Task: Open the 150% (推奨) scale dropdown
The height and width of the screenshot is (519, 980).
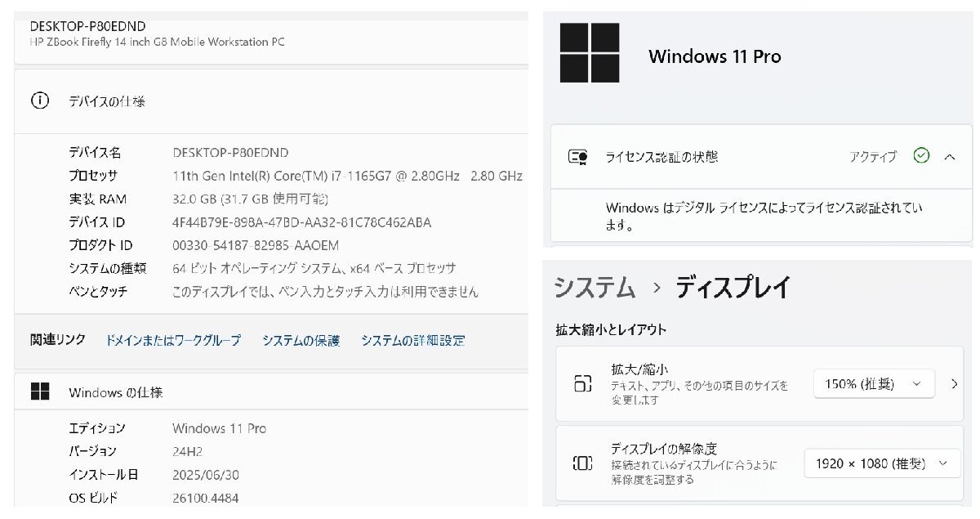Action: (874, 383)
